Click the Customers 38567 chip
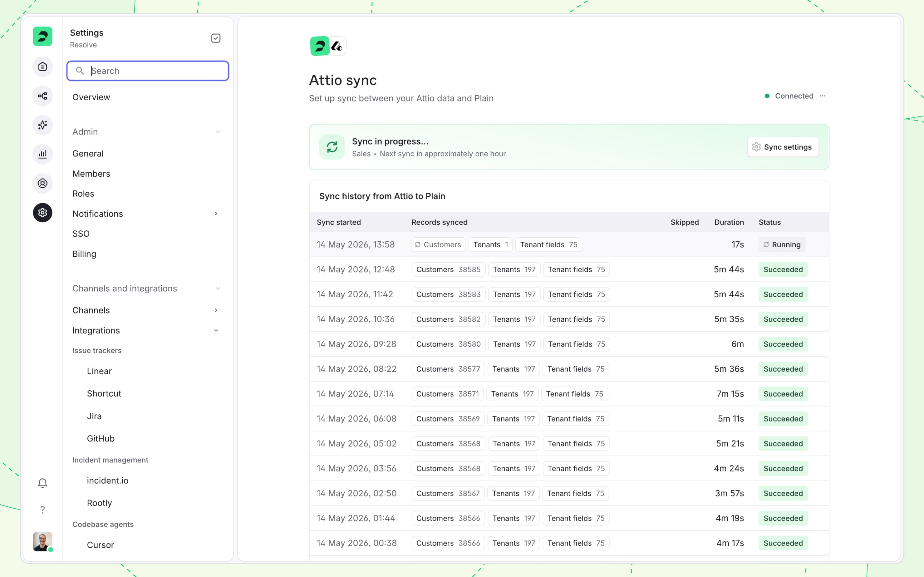The height and width of the screenshot is (577, 924). point(448,493)
